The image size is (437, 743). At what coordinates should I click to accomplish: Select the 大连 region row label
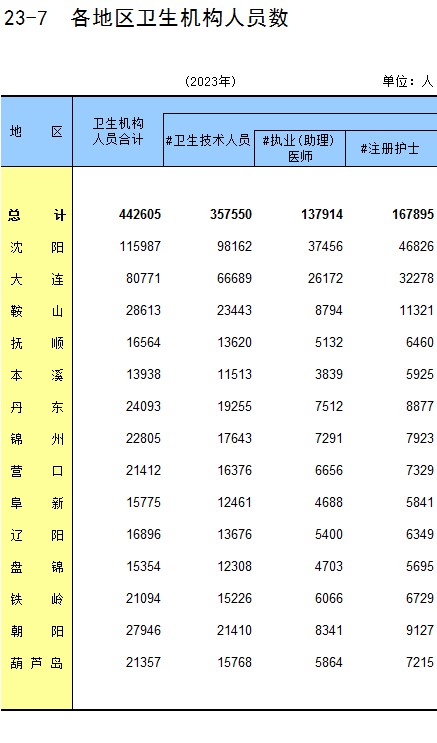(36, 279)
